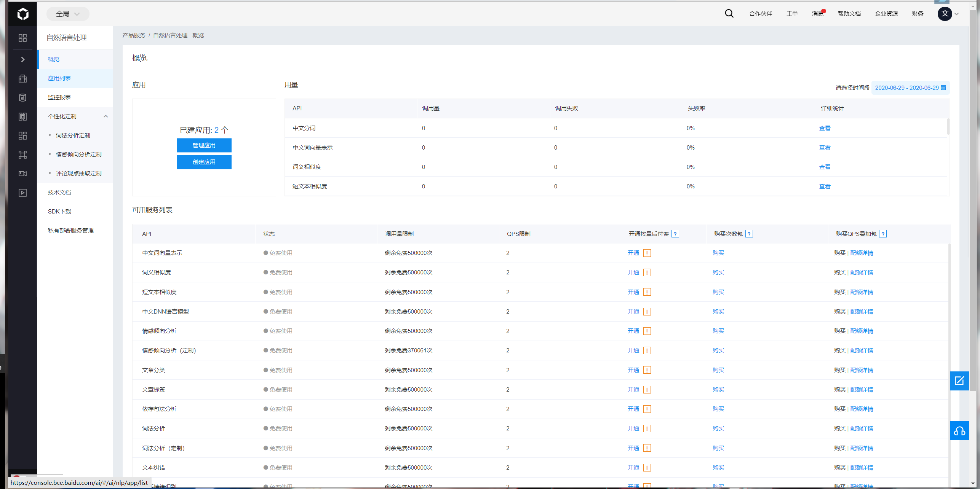Click the 产品服务 breadcrumb link

tap(134, 35)
